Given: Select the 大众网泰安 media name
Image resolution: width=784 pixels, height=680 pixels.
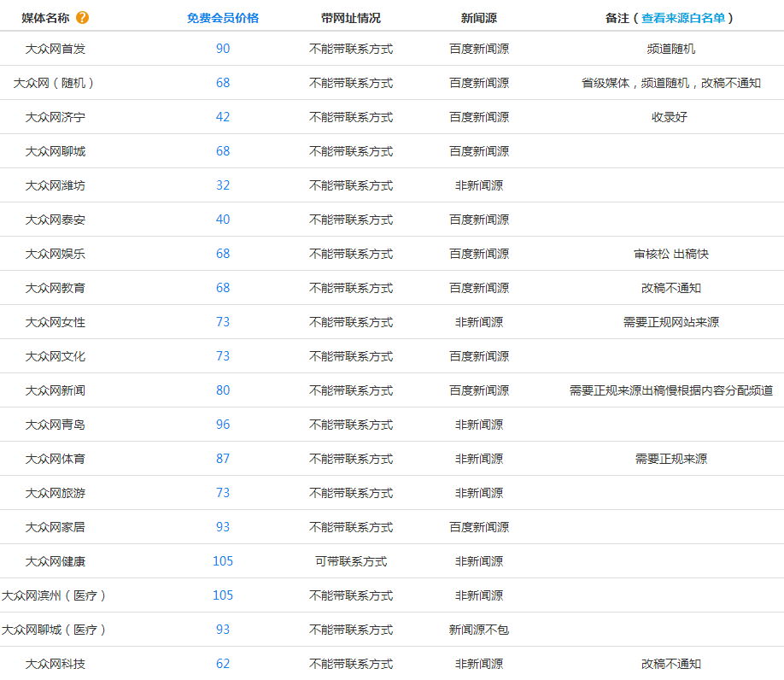Looking at the screenshot, I should coord(56,220).
